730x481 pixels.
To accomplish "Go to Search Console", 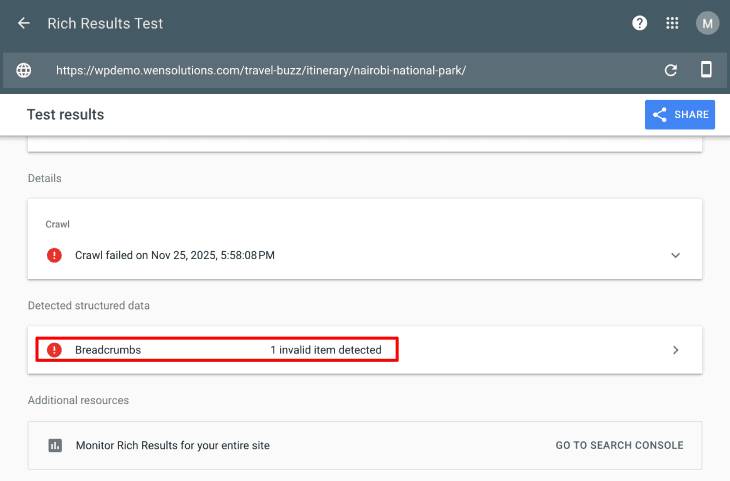I will [x=619, y=445].
